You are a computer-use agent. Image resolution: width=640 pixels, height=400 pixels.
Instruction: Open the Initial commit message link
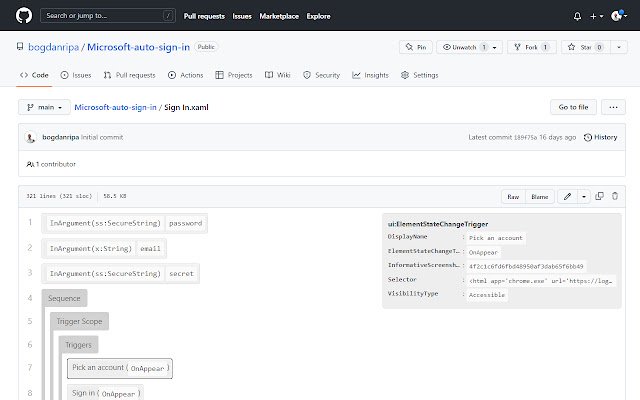click(102, 138)
